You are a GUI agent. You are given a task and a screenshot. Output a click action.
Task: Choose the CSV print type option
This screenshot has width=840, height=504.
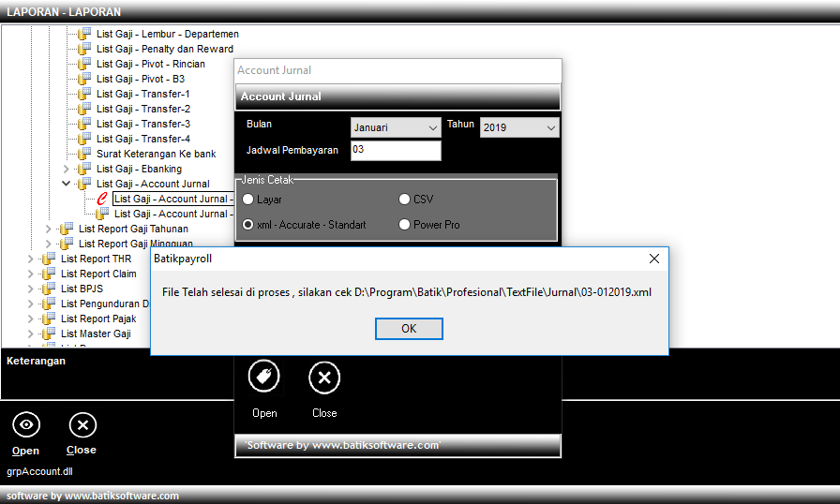405,200
